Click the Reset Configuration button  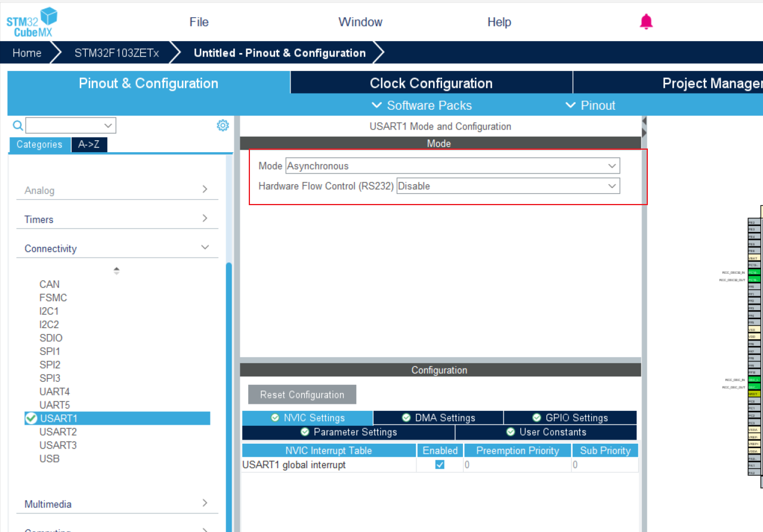302,395
